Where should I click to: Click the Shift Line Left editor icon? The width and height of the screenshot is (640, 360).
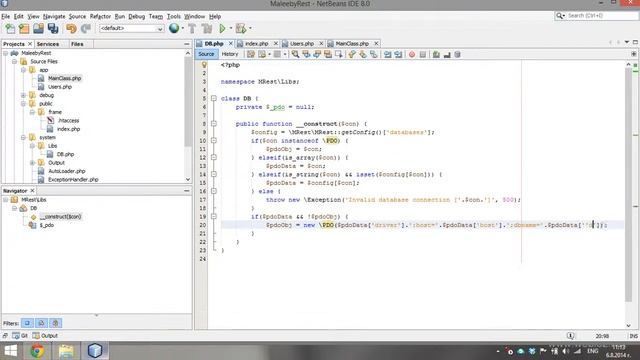387,54
